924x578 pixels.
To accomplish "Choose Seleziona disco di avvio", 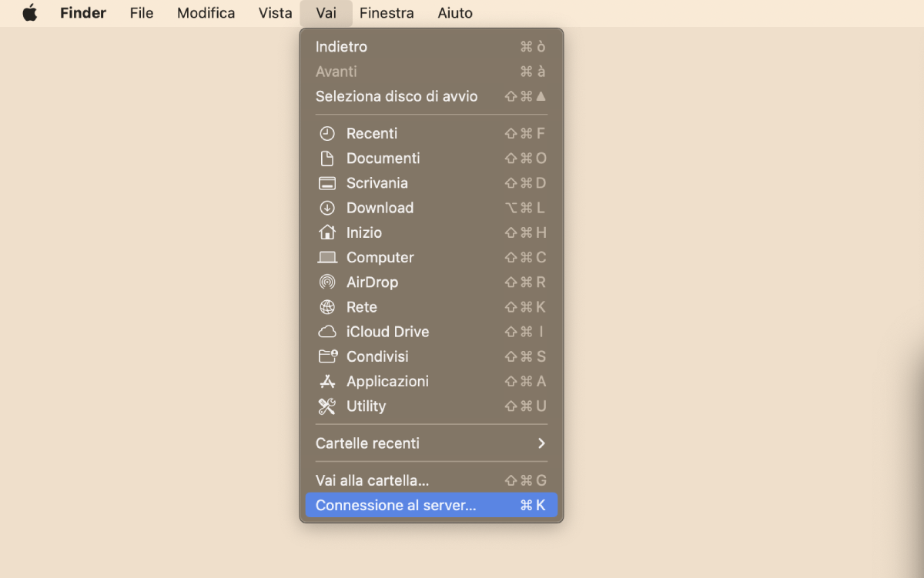I will 431,96.
